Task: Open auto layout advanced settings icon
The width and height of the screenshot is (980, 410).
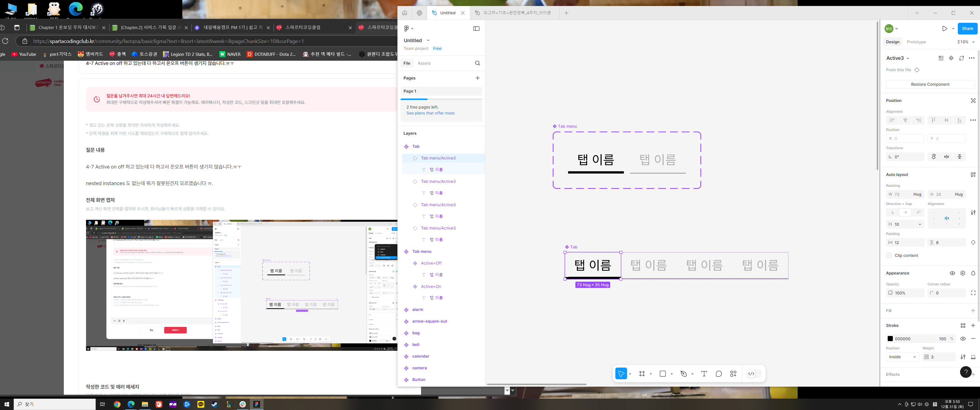Action: pos(973,213)
